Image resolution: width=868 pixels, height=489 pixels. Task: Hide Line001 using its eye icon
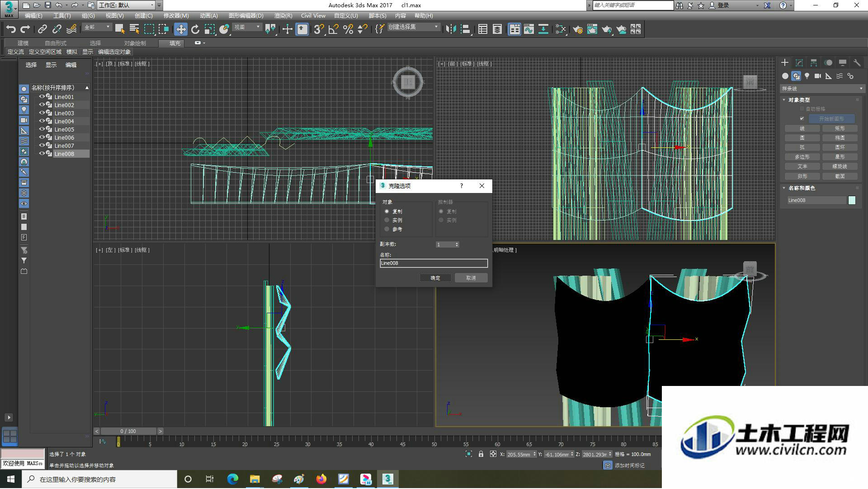coord(42,97)
